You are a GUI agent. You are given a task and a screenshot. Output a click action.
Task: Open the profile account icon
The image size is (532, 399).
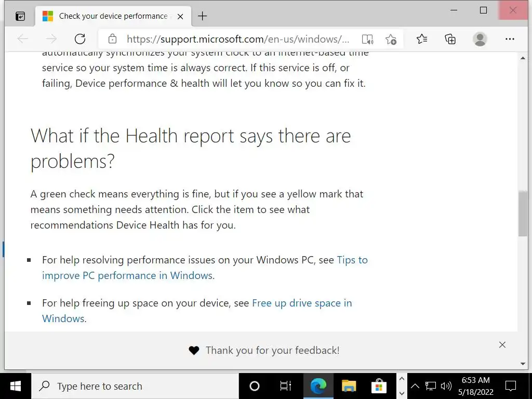coord(480,39)
